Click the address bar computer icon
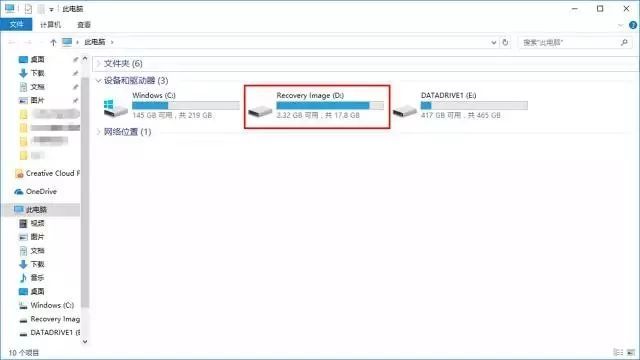The width and height of the screenshot is (640, 360). click(x=67, y=42)
